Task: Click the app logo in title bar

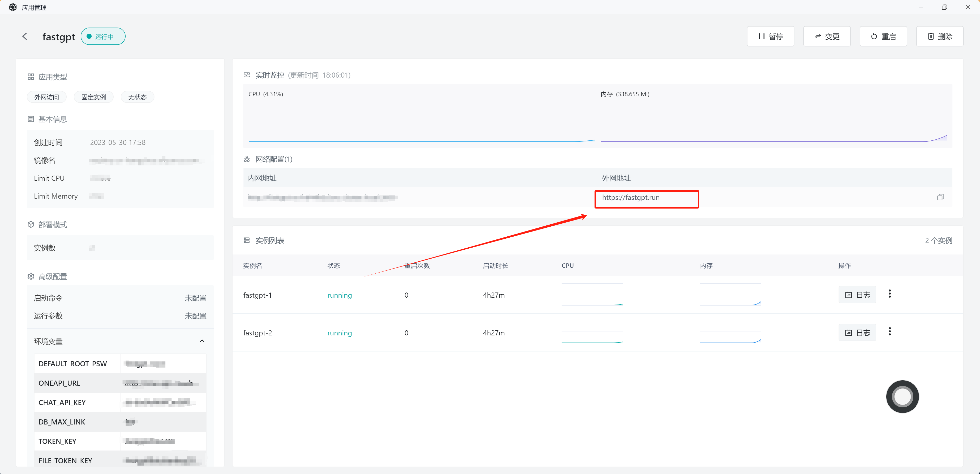Action: (13, 7)
